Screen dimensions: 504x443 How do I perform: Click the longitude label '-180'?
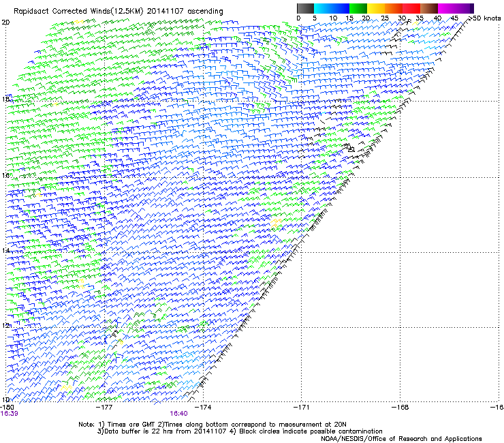click(7, 408)
